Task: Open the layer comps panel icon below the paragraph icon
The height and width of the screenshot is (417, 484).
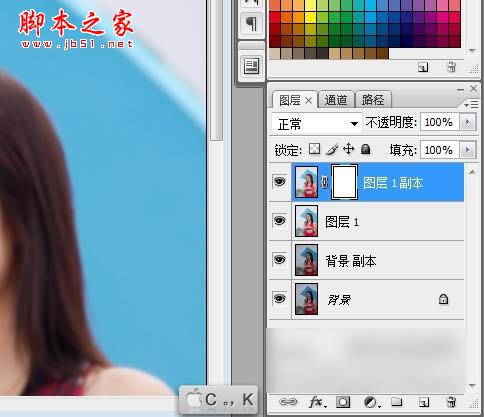Action: (251, 66)
